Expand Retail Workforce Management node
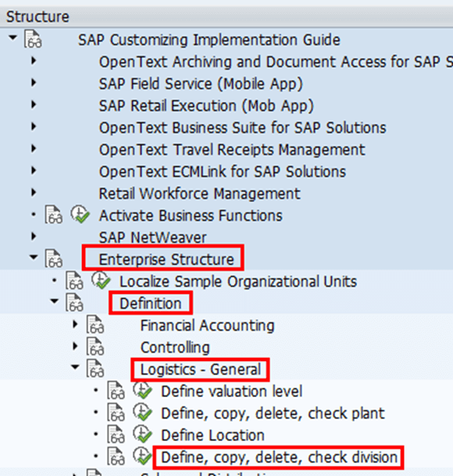Viewport: 453px width, 476px height. [x=34, y=192]
